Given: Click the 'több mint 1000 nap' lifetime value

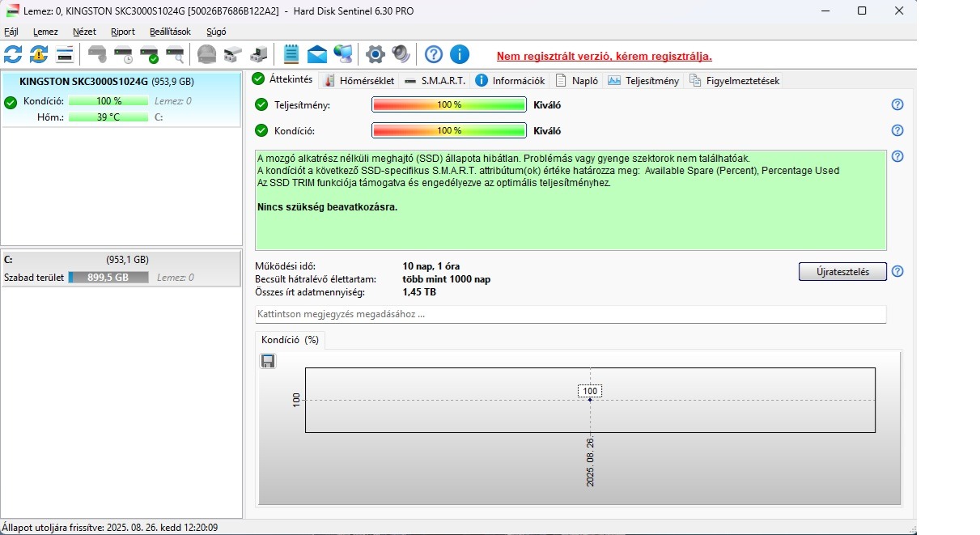Looking at the screenshot, I should pyautogui.click(x=447, y=279).
